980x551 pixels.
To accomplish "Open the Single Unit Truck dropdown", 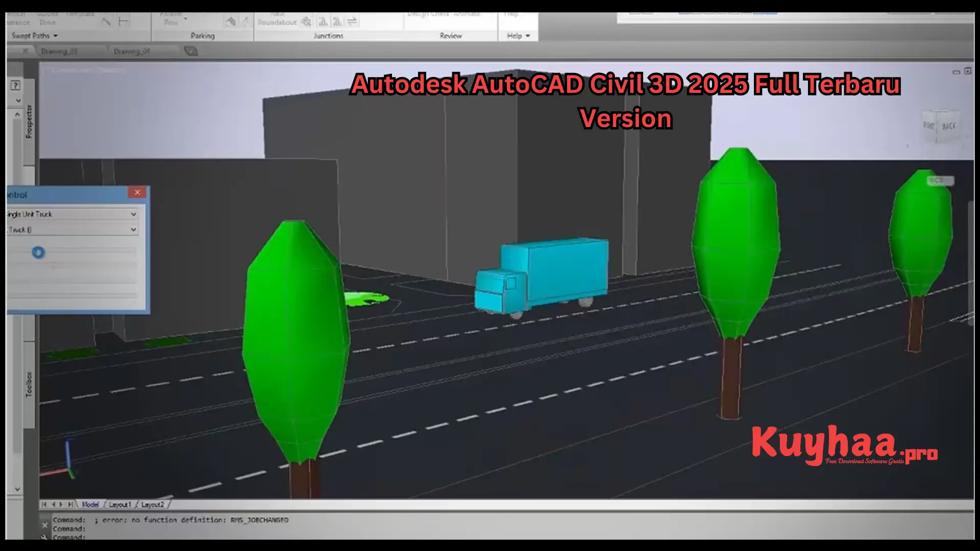I will 71,214.
